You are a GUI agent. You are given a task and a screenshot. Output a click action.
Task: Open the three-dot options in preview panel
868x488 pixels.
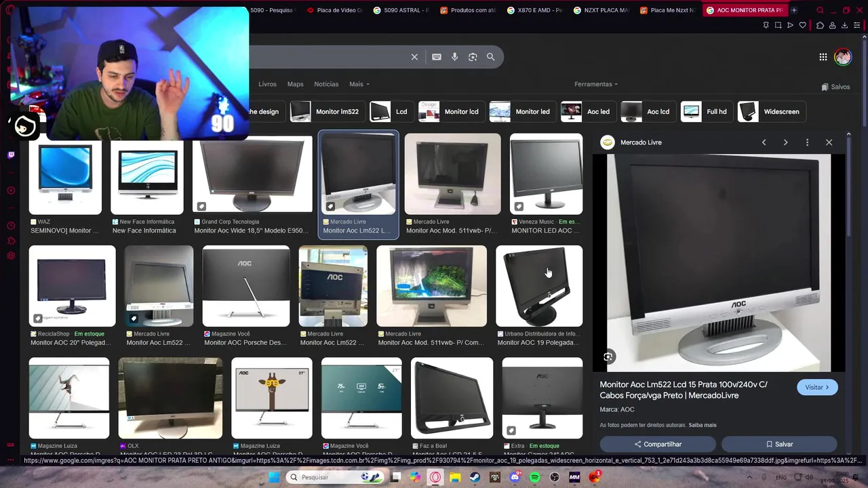tap(807, 142)
